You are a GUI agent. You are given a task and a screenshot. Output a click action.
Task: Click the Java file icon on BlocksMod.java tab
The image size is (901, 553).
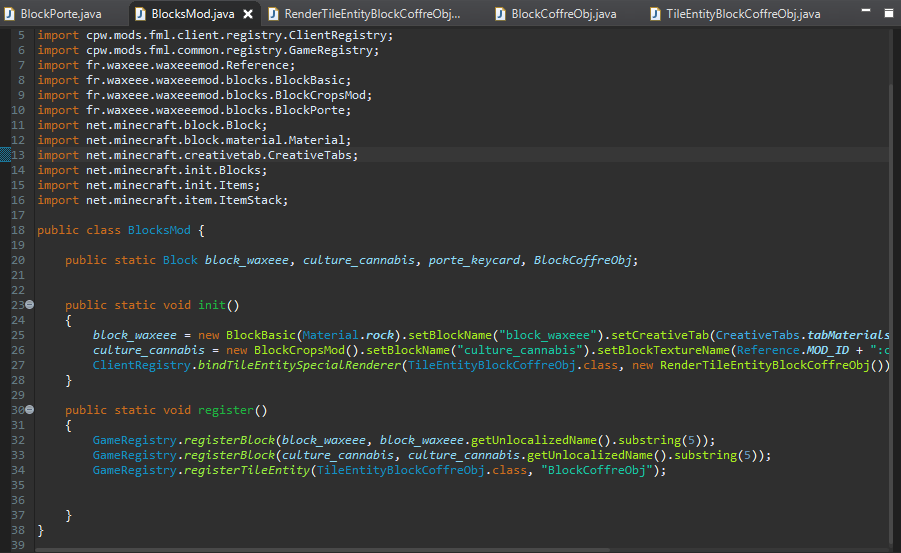(138, 14)
